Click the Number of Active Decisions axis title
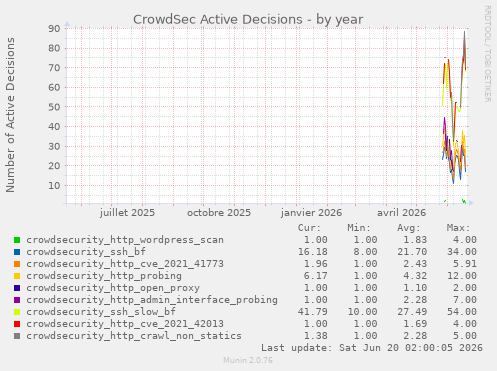 [10, 115]
